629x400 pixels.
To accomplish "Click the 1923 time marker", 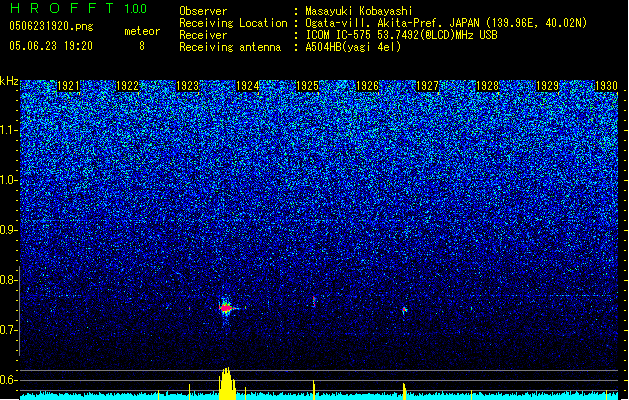I will 188,86.
